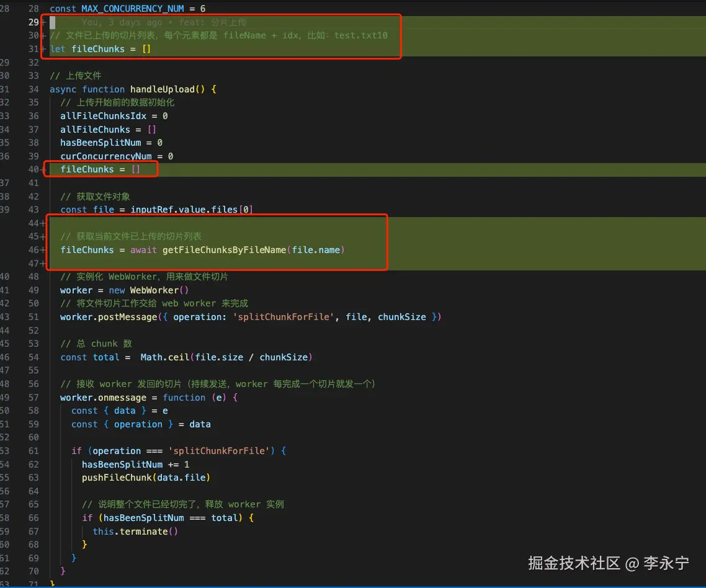Image resolution: width=706 pixels, height=588 pixels.
Task: Click the text 'MAX_CONCURRENCY_NUM' on line 28
Action: coord(132,9)
